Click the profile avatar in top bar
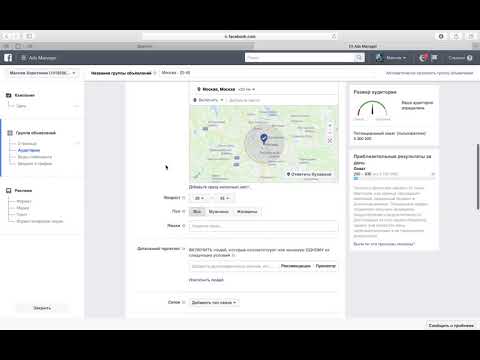The width and height of the screenshot is (480, 360). (379, 58)
